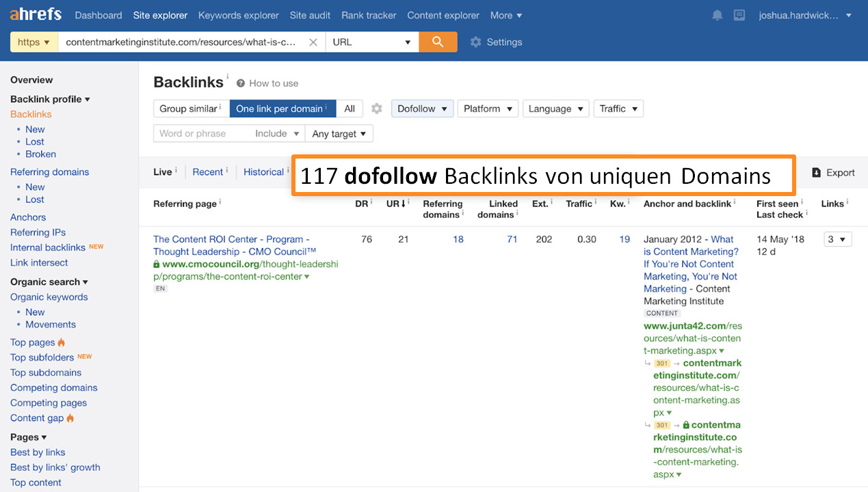Select the Group similar toggle

click(191, 109)
